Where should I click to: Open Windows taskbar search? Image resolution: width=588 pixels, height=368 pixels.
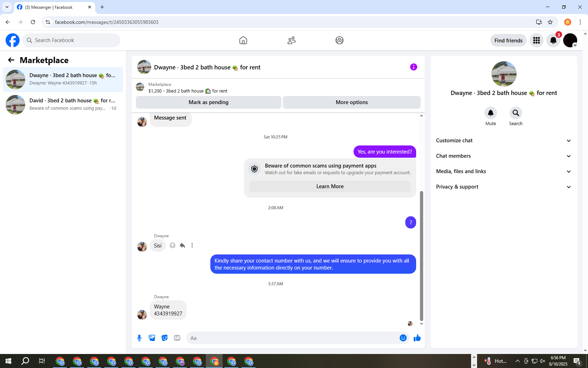pos(25,361)
